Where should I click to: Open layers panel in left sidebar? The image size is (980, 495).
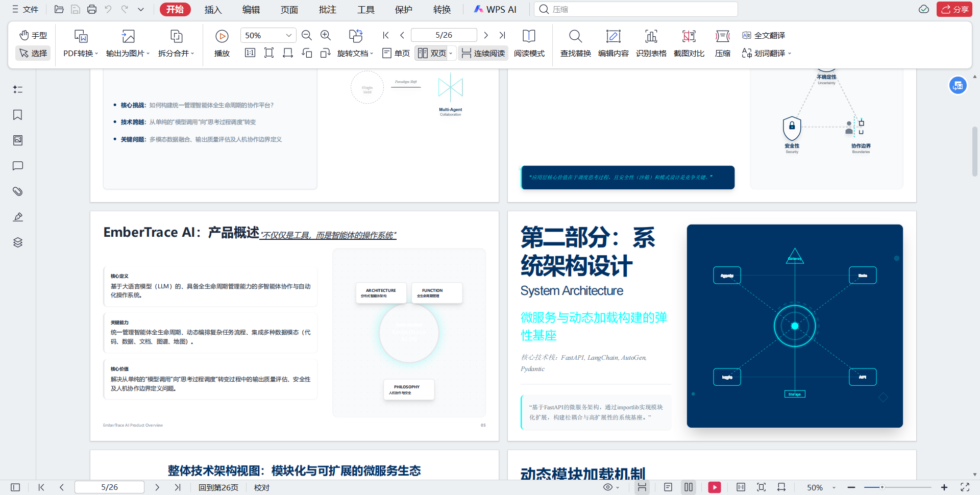pyautogui.click(x=18, y=242)
